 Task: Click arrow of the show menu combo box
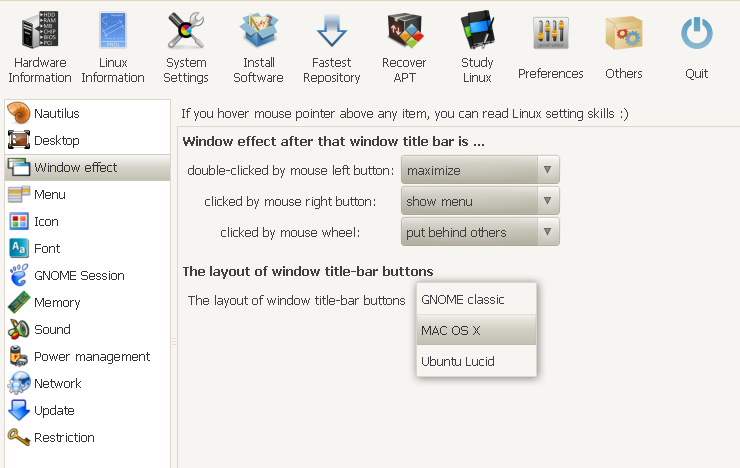(547, 201)
